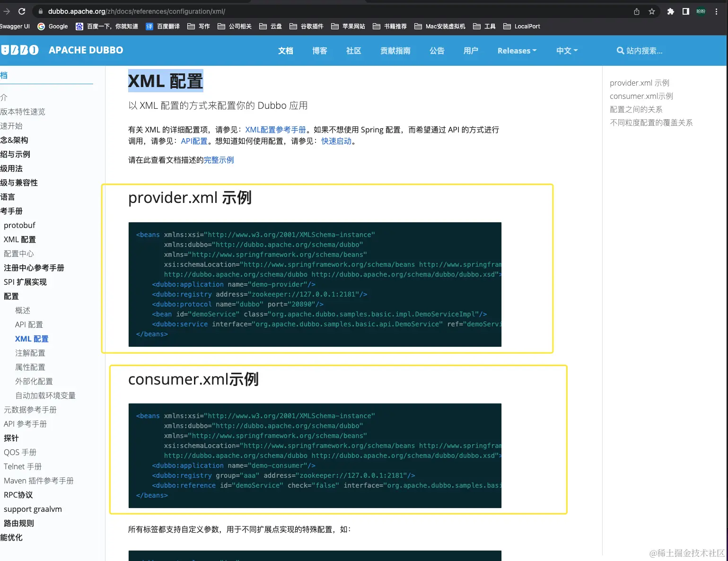Viewport: 728px width, 561px height.
Task: Open the 百度一下，你就知道 bookmark
Action: pyautogui.click(x=107, y=26)
